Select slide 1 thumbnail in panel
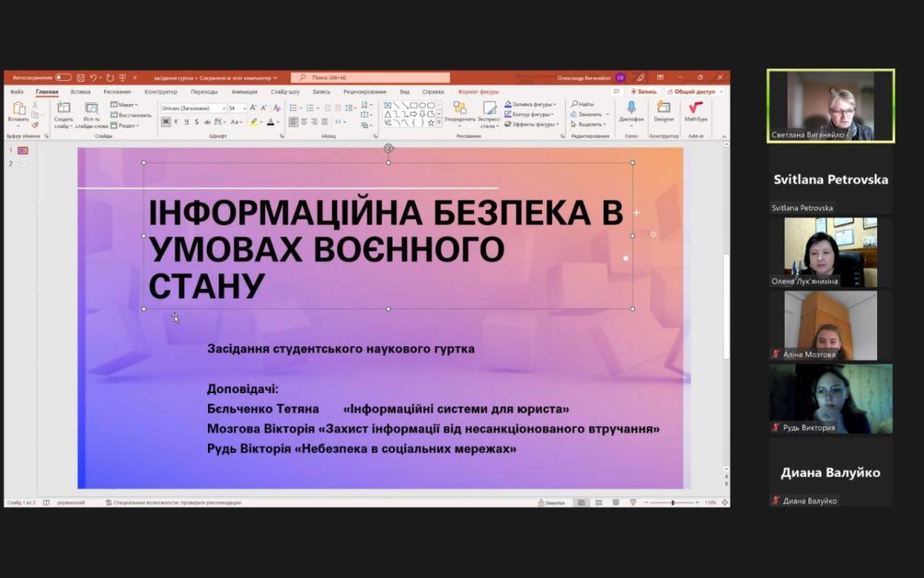The height and width of the screenshot is (578, 924). [x=23, y=151]
